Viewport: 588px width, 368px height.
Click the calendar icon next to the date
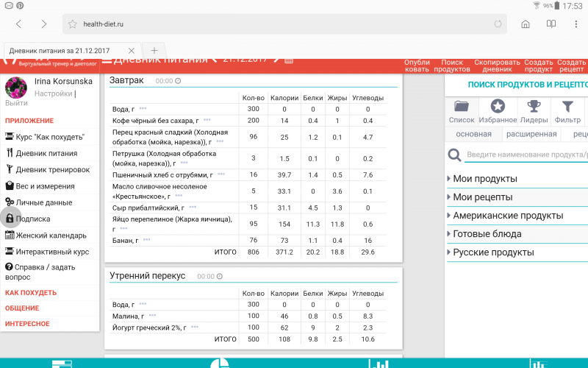[289, 60]
